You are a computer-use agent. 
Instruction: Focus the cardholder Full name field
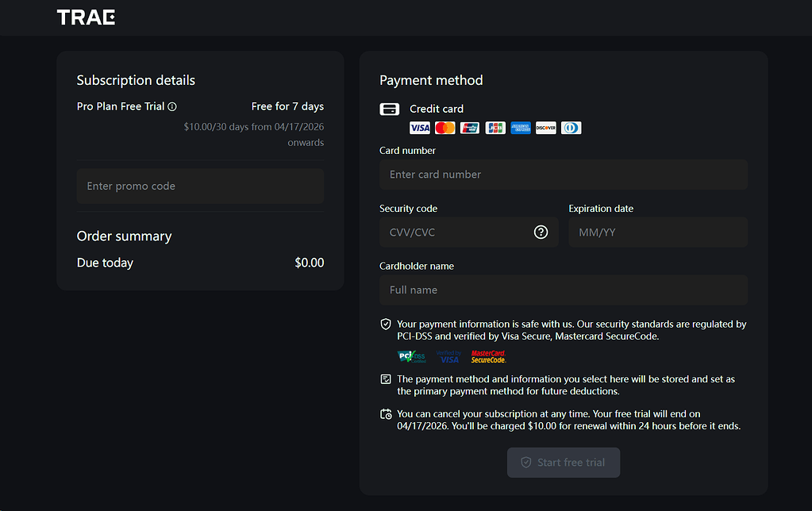(x=564, y=290)
